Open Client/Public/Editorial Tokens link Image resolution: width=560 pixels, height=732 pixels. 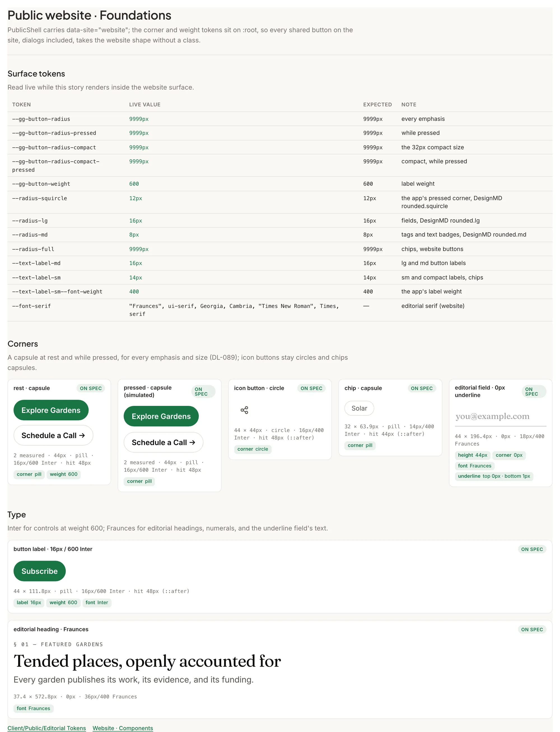pyautogui.click(x=47, y=728)
